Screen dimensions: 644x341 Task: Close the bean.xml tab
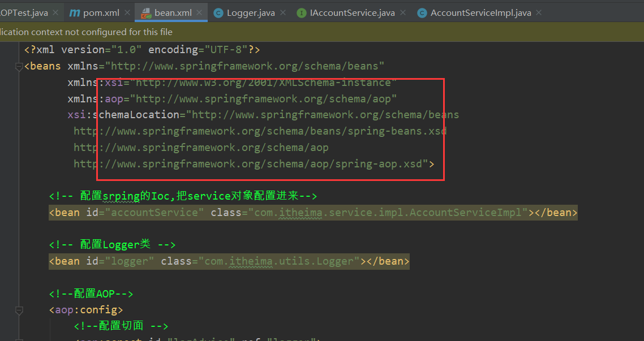pos(199,12)
